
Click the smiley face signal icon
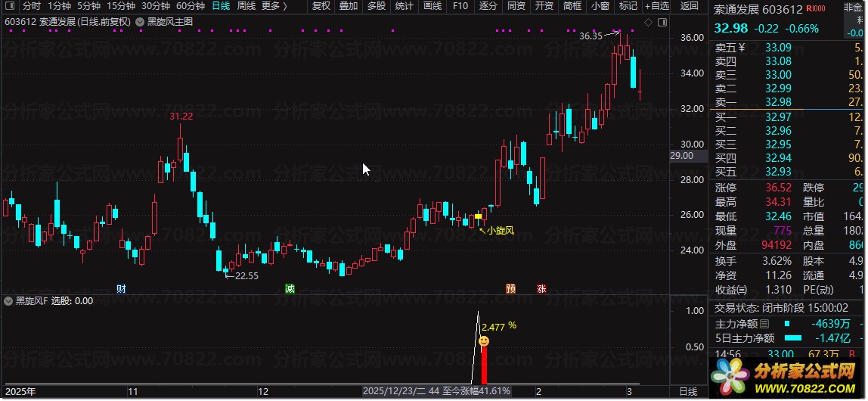pyautogui.click(x=484, y=341)
